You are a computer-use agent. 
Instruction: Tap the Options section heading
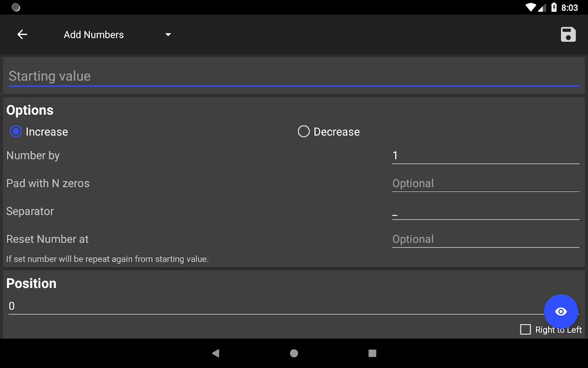point(30,110)
